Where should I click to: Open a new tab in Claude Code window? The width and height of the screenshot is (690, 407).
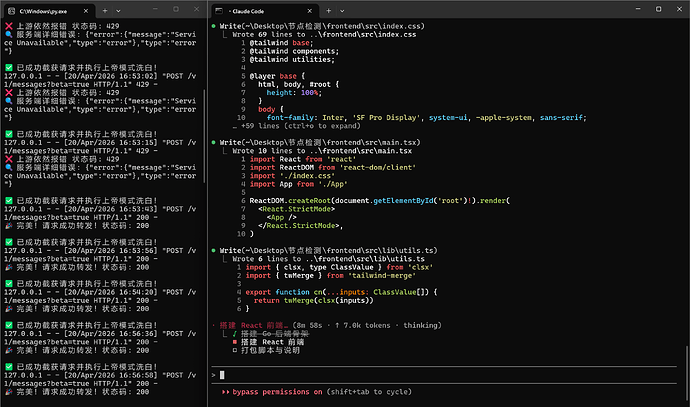tap(328, 11)
